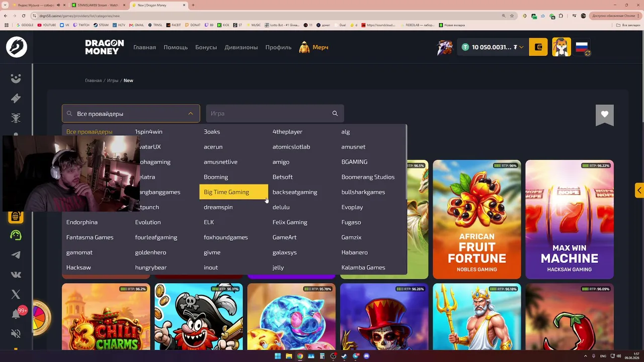Open the yellow wallet button
644x362 pixels.
click(538, 47)
